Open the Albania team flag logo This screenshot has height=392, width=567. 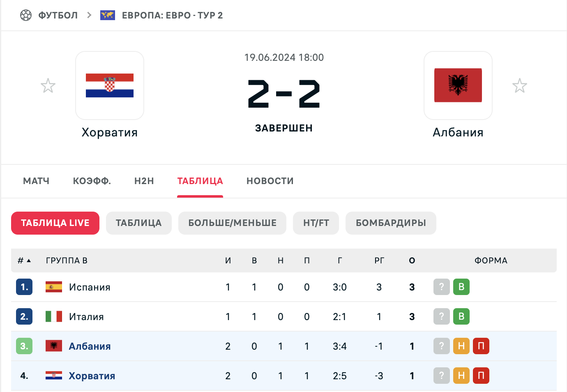click(x=458, y=85)
